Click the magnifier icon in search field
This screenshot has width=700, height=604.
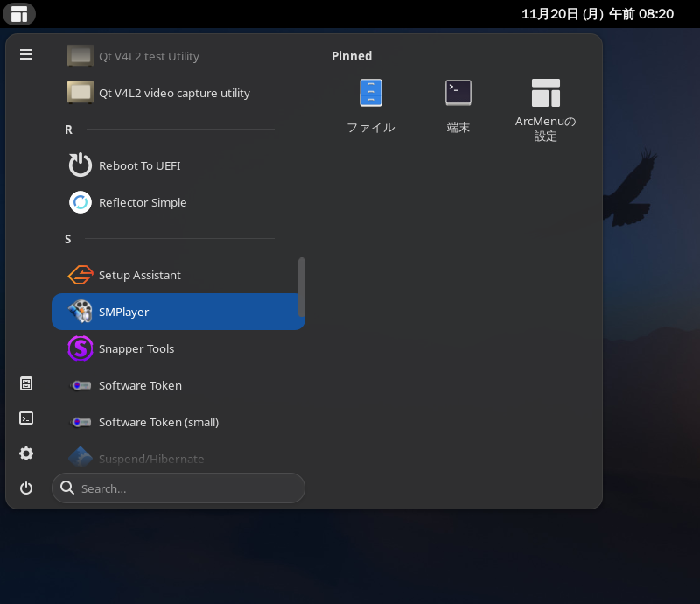pyautogui.click(x=67, y=488)
